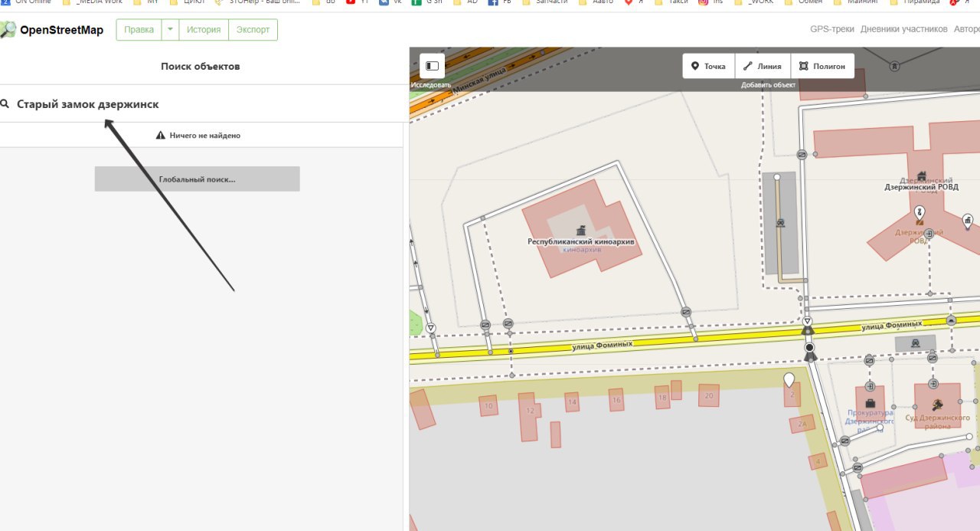Open Дневники участников link
Viewport: 980px width, 531px height.
click(903, 30)
